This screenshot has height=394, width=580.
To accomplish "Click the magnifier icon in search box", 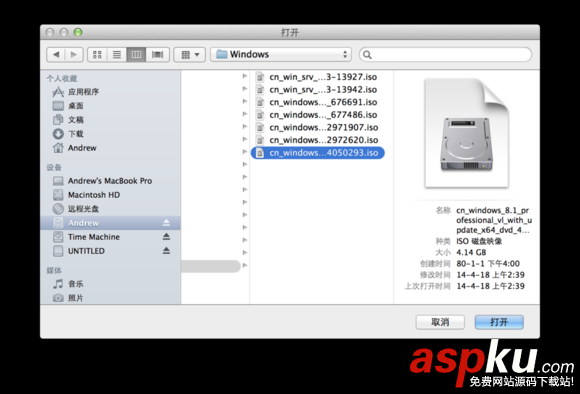I will [x=367, y=55].
